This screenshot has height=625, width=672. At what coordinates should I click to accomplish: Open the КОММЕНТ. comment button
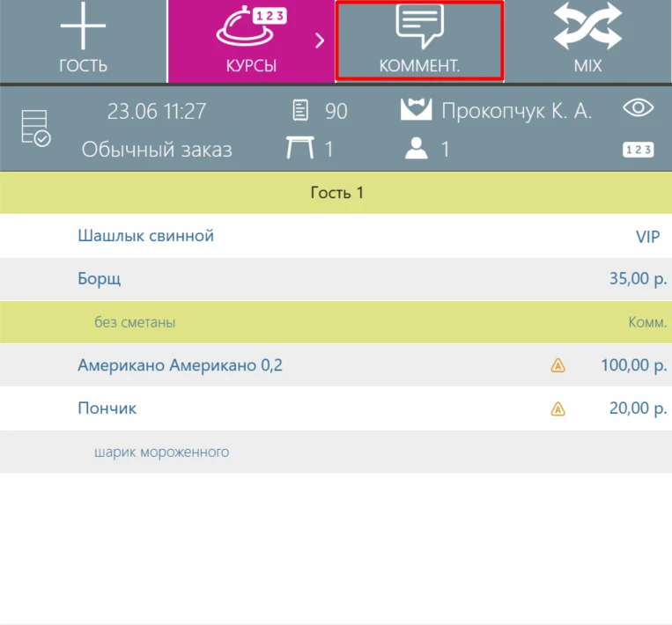click(x=419, y=40)
